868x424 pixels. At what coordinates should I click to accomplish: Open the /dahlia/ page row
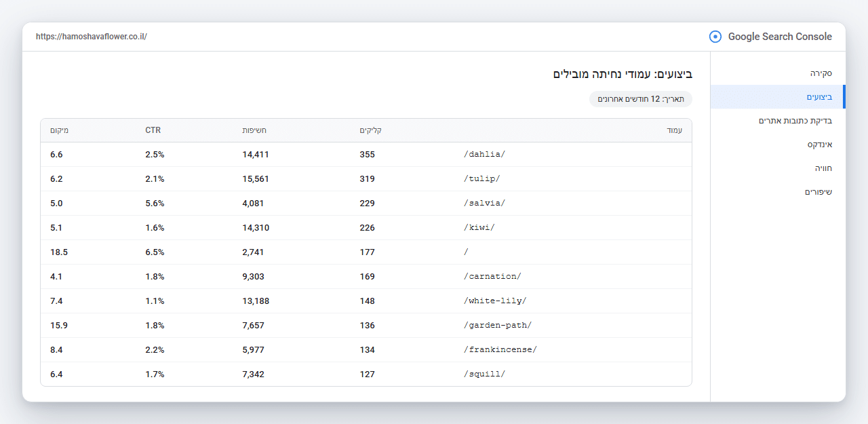click(366, 155)
